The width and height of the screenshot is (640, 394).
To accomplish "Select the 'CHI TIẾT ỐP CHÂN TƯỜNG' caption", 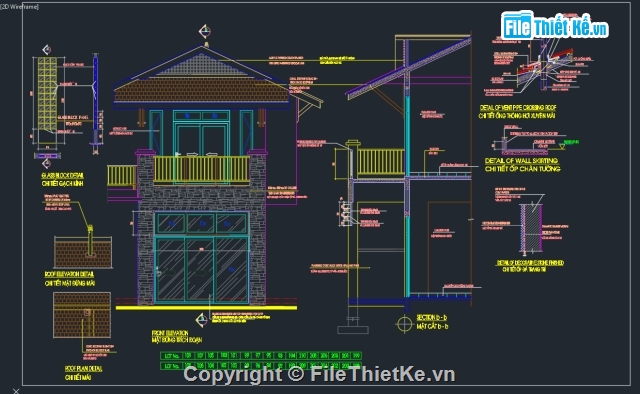I will (x=522, y=169).
